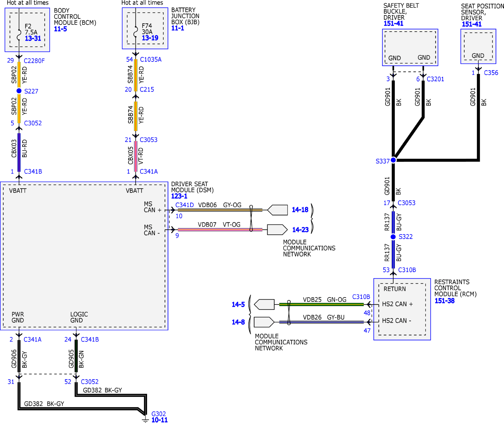Open the 10-11 ground G302 reference
The image size is (504, 423).
(159, 420)
